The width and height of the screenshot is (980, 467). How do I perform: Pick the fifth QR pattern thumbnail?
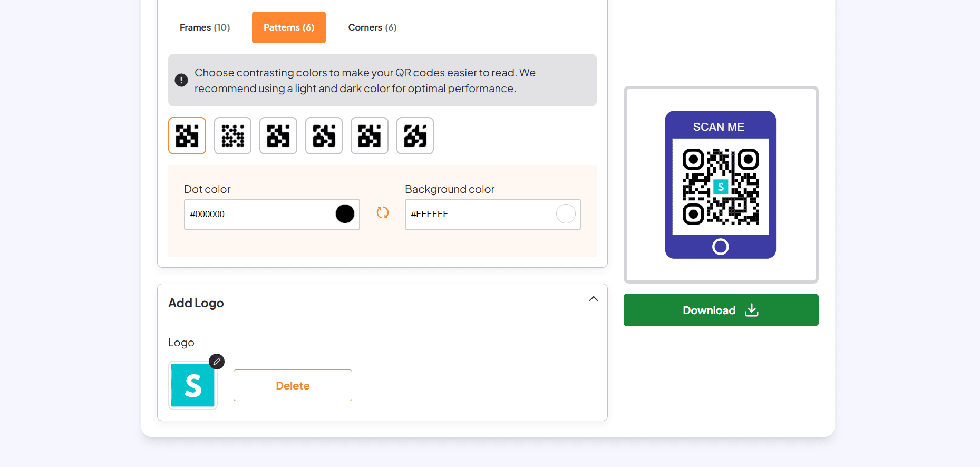(x=369, y=135)
